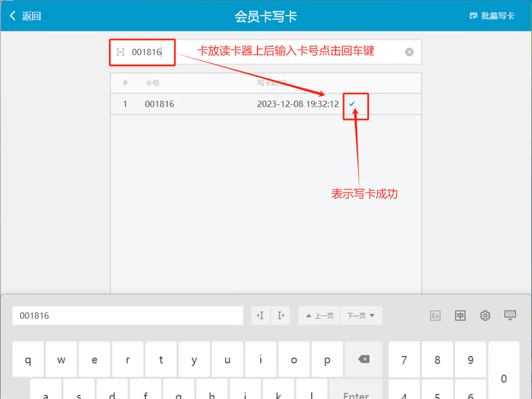532x399 pixels.
Task: Tap the p key
Action: [327, 359]
